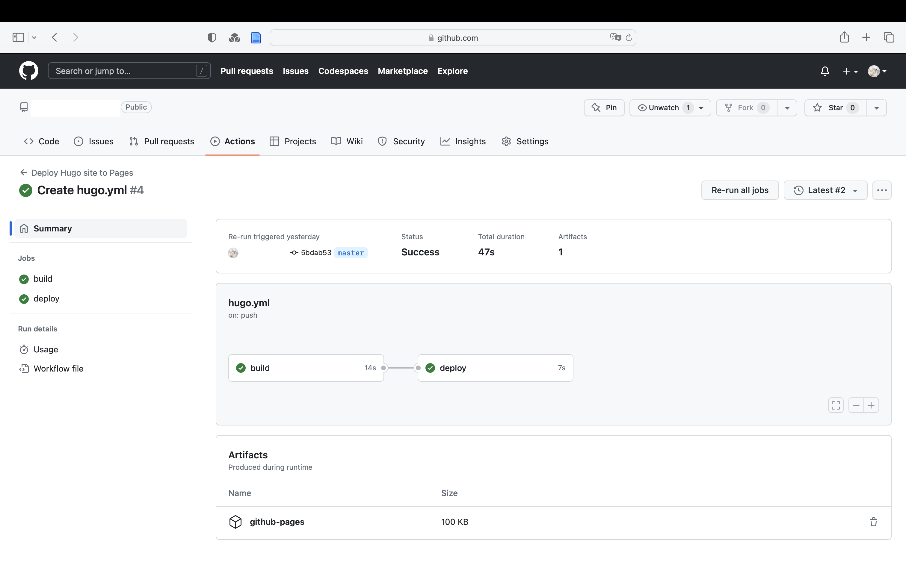Click the commit author avatar in summary
This screenshot has height=588, width=906.
[x=233, y=253]
